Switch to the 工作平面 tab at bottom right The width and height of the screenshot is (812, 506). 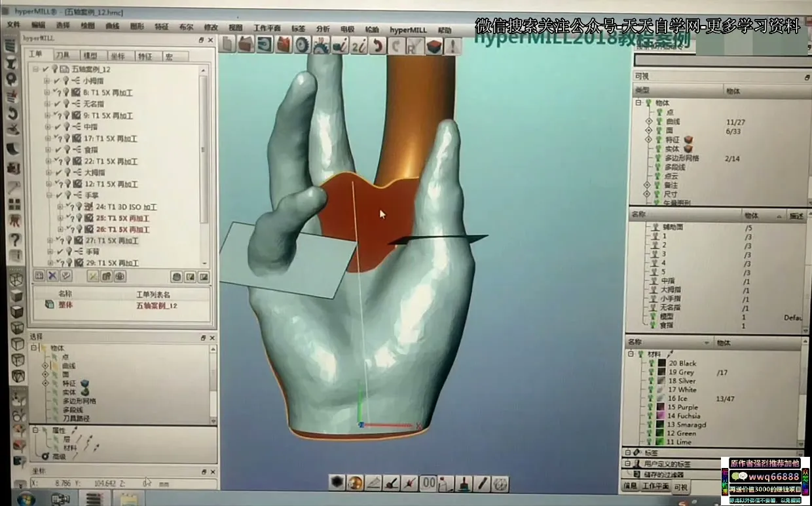[x=655, y=486]
